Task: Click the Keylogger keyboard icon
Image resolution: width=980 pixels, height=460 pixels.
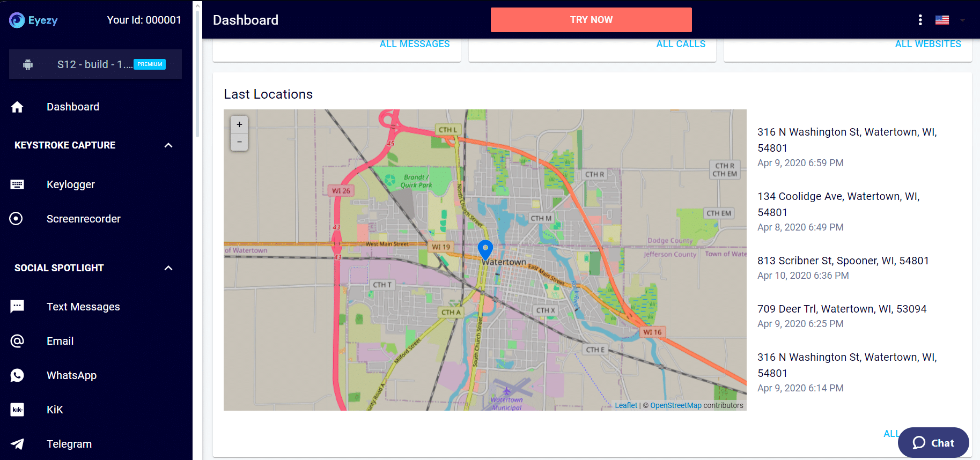Action: [x=17, y=184]
